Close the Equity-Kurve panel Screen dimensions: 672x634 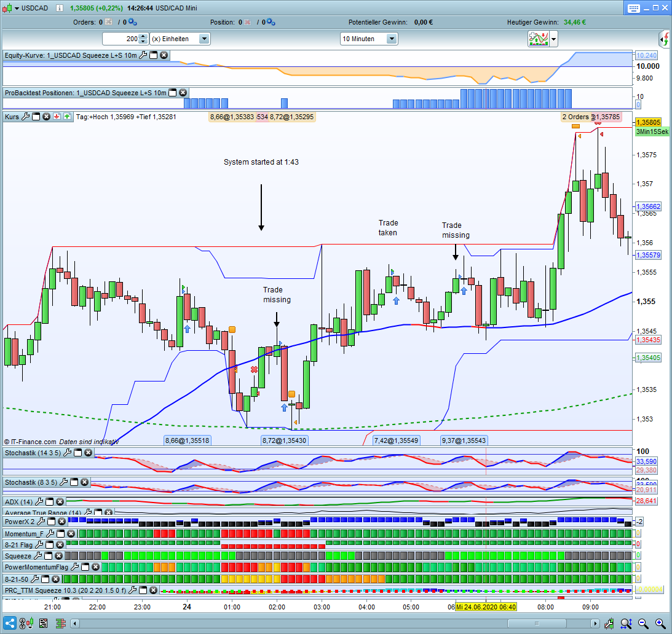coord(164,55)
